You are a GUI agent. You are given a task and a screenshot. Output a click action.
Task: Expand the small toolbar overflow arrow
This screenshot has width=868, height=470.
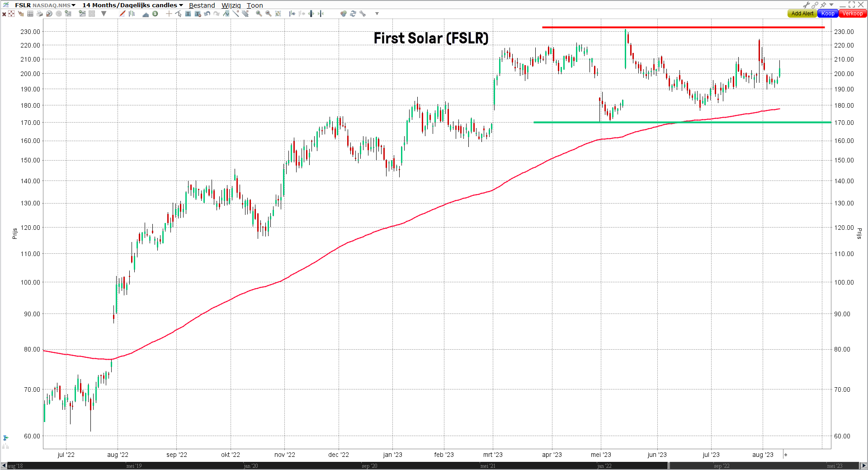377,14
